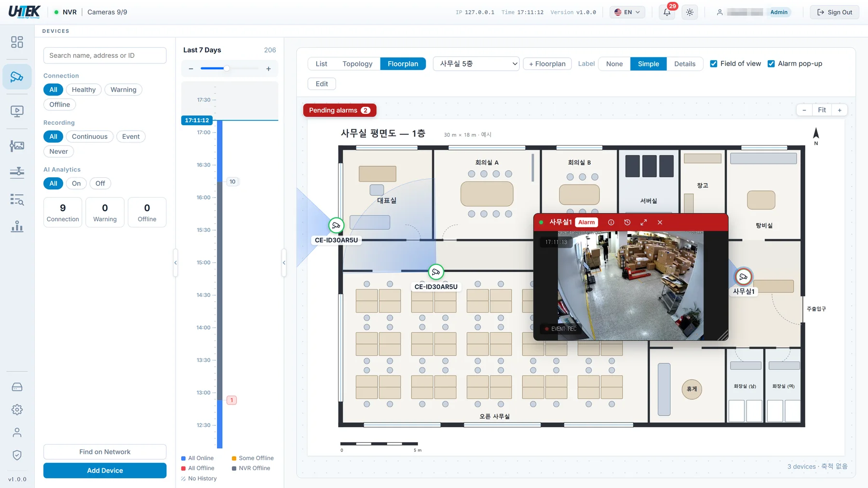Screen dimensions: 868x488
Task: Click the timeline zoom-in plus button
Action: point(269,69)
